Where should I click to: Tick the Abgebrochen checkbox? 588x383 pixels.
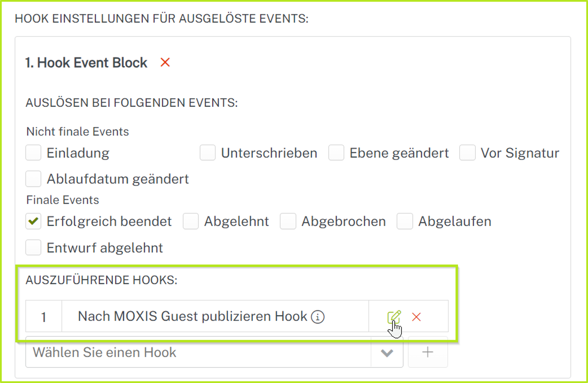click(x=288, y=221)
